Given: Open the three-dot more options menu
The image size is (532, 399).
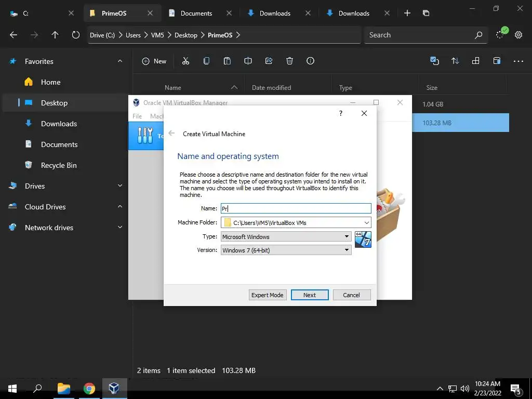Looking at the screenshot, I should coord(518,61).
